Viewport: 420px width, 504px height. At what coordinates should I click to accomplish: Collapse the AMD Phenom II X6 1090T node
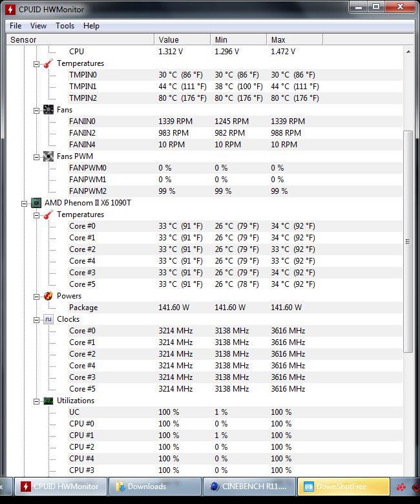point(24,204)
